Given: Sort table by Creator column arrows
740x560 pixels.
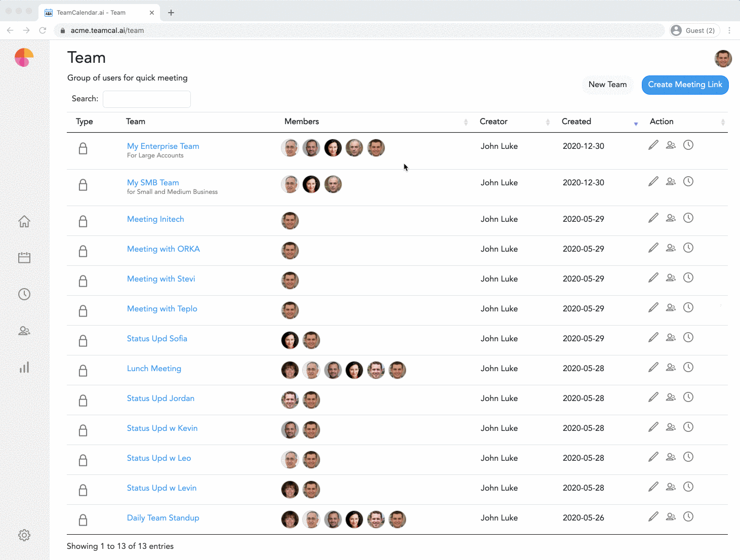Looking at the screenshot, I should tap(548, 122).
